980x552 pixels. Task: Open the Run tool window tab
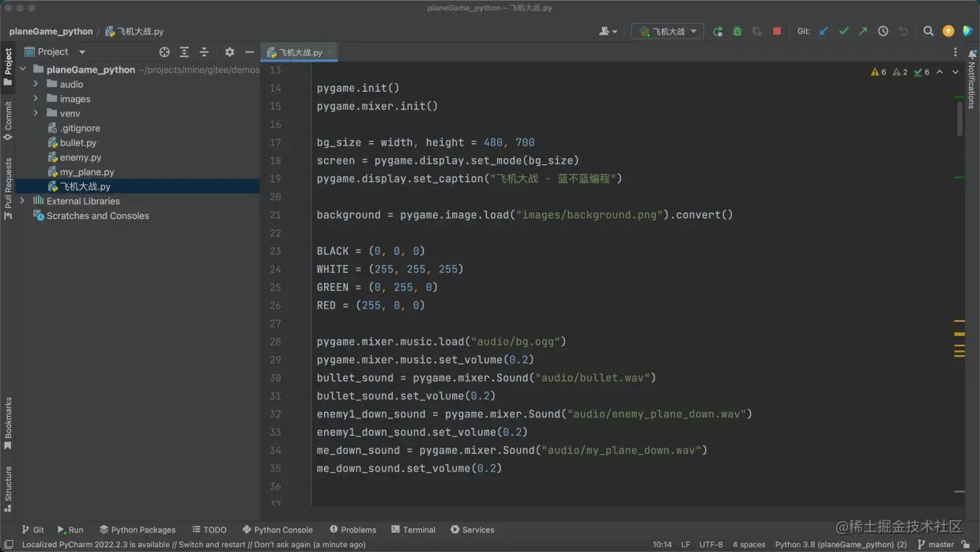[x=70, y=530]
